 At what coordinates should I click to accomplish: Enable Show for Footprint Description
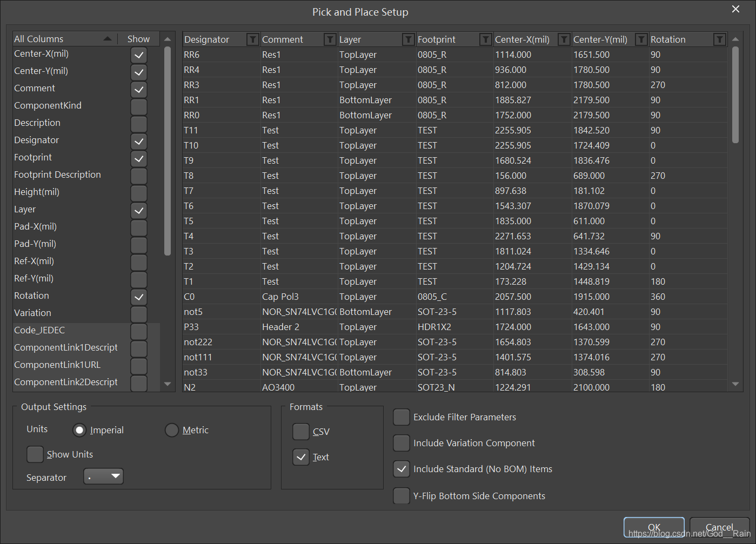click(x=139, y=176)
